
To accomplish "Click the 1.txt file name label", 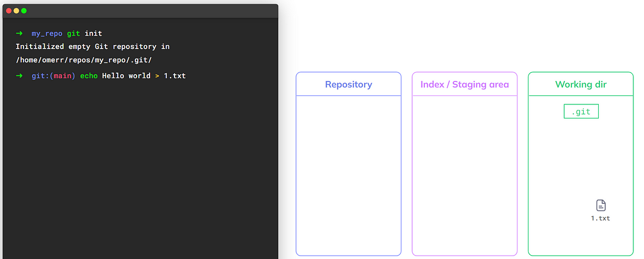I will pos(601,218).
